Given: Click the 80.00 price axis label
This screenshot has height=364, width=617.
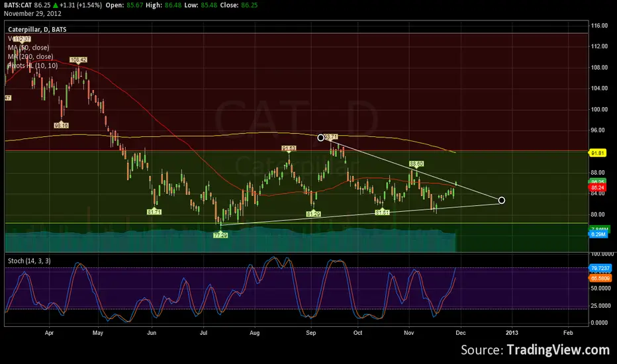Looking at the screenshot, I should [598, 214].
